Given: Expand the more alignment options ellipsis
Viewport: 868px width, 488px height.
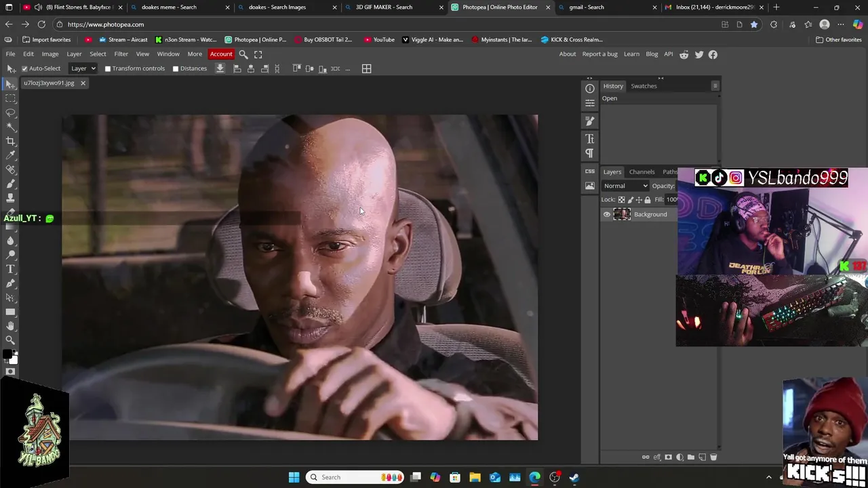Looking at the screenshot, I should (x=348, y=68).
